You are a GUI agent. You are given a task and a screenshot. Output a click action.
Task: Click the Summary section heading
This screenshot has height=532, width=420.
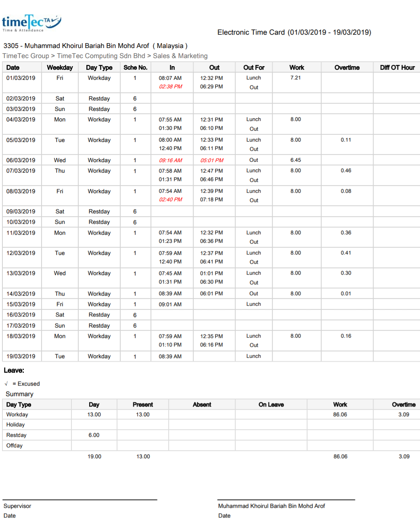coord(19,394)
